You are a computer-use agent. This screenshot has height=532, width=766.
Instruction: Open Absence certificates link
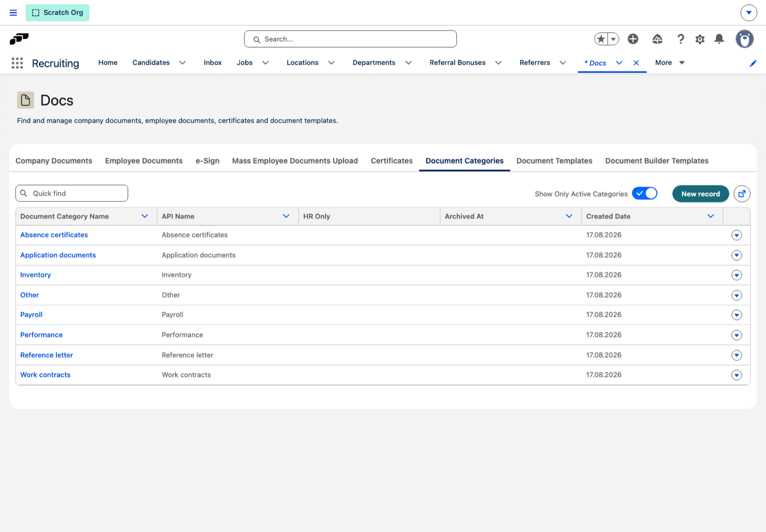(x=54, y=235)
